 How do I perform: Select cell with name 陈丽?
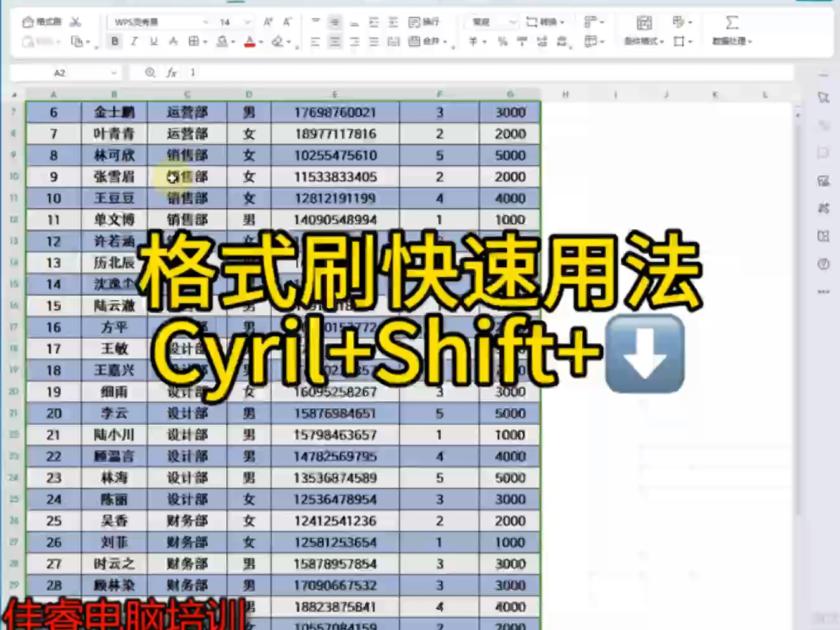[114, 500]
